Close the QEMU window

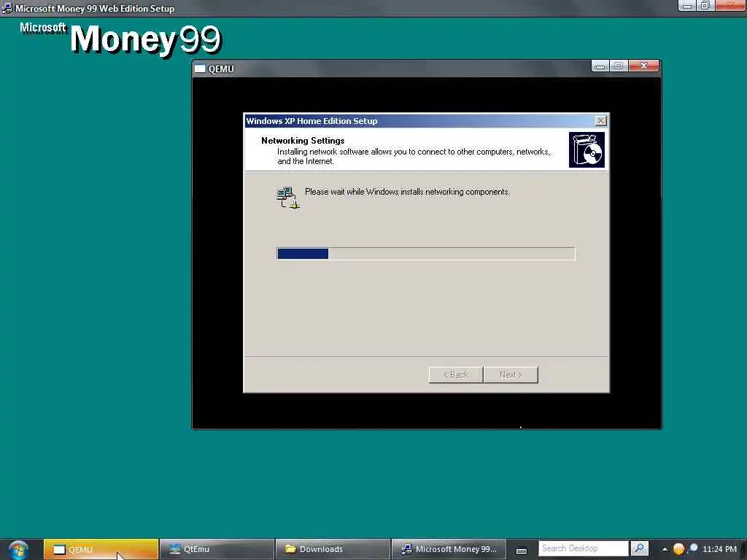click(x=644, y=66)
